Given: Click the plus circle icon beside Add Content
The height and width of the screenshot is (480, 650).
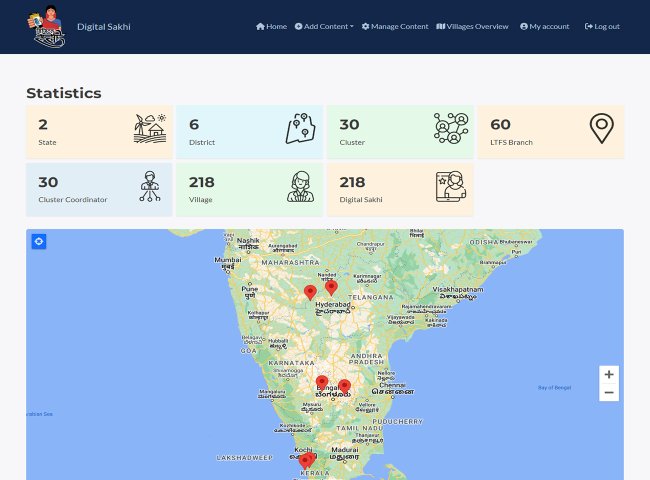Looking at the screenshot, I should click(298, 27).
